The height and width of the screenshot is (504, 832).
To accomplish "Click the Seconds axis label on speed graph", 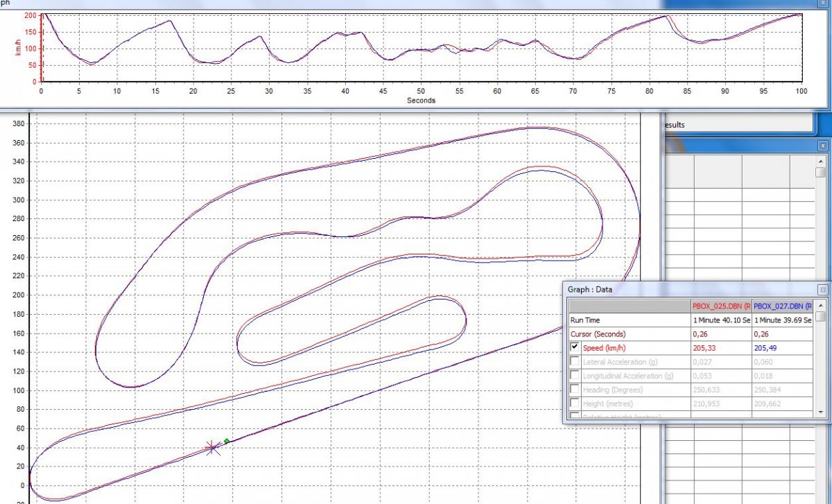I will point(421,101).
